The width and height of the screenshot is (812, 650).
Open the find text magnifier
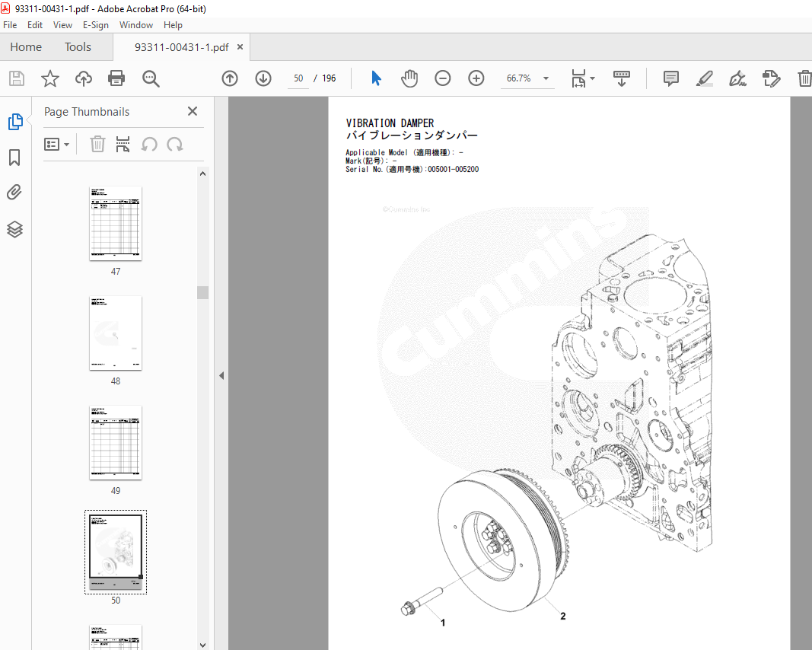[x=151, y=78]
